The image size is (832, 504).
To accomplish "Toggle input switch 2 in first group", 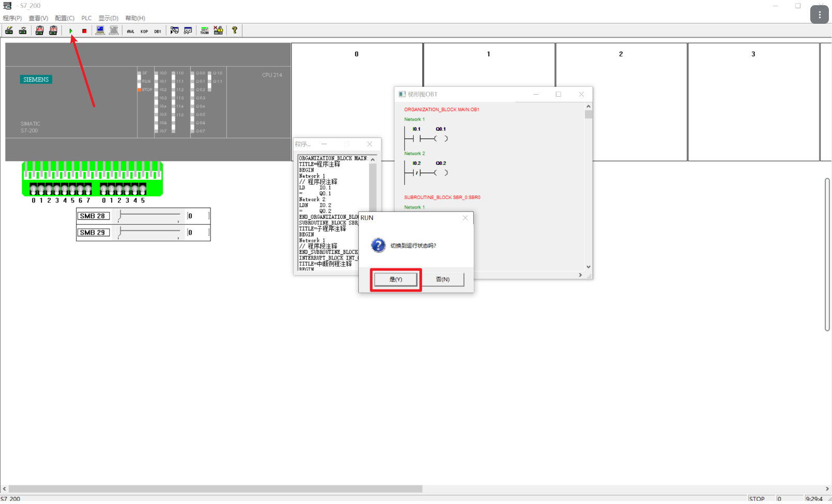I will (49, 189).
